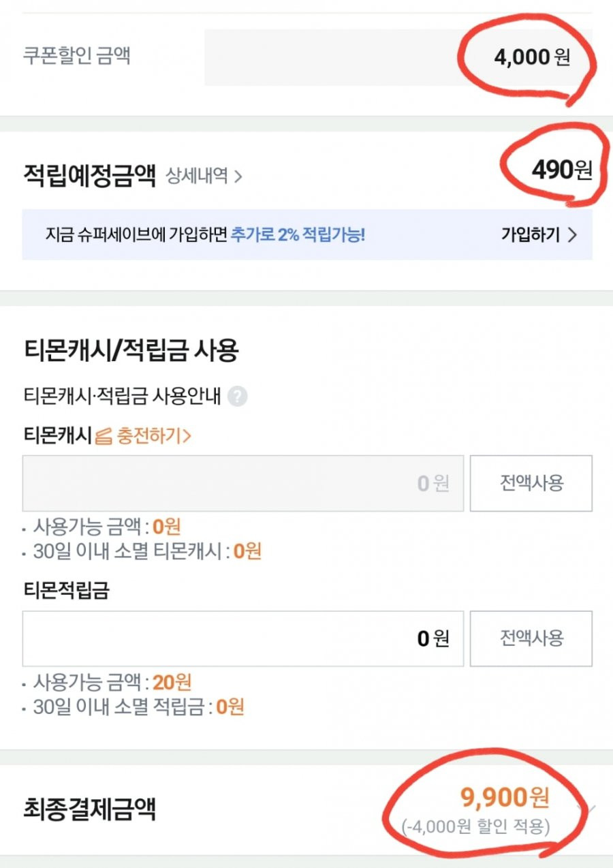Open 상세내역 chevron next to 적립예정금액
The height and width of the screenshot is (868, 613).
tap(238, 177)
